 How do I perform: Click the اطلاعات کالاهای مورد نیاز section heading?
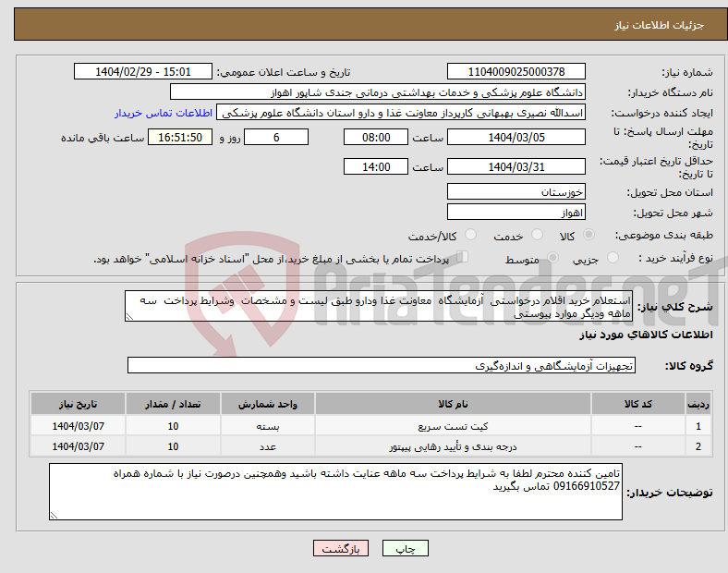click(x=646, y=335)
